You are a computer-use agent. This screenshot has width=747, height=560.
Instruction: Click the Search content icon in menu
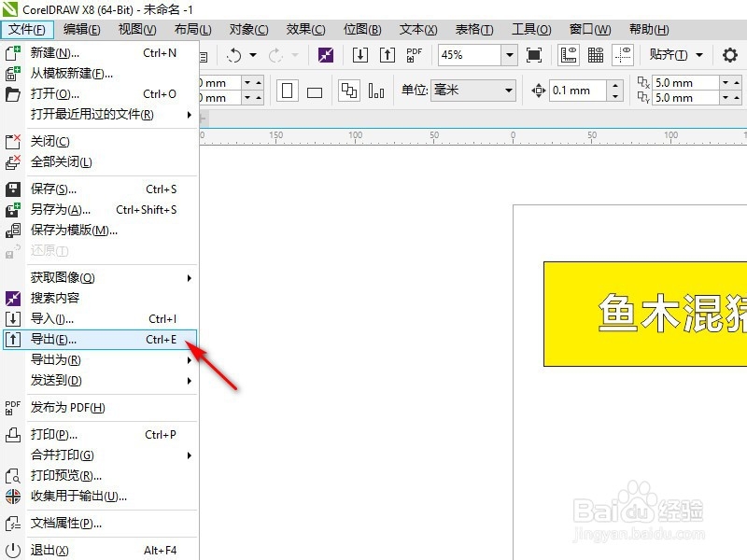[13, 299]
